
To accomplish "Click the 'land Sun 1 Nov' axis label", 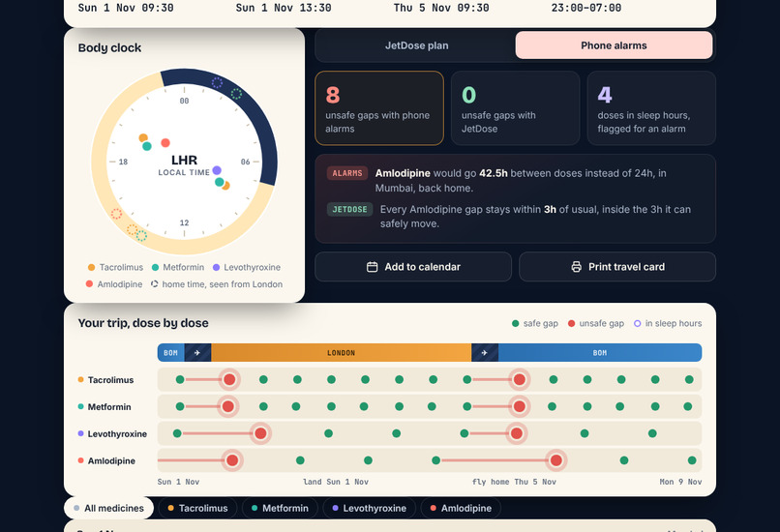I will pyautogui.click(x=336, y=482).
